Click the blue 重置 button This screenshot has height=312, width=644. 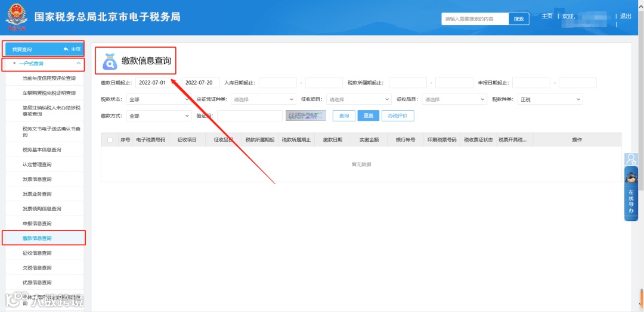(x=369, y=116)
